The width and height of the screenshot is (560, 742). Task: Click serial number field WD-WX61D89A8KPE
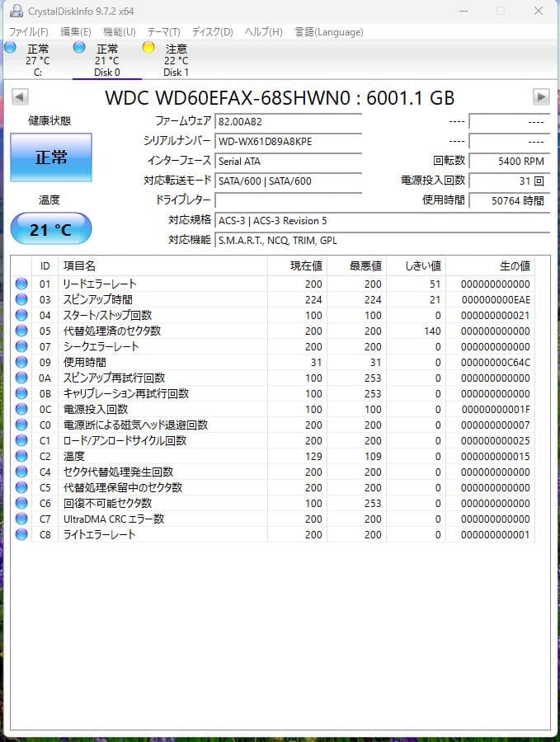click(289, 142)
